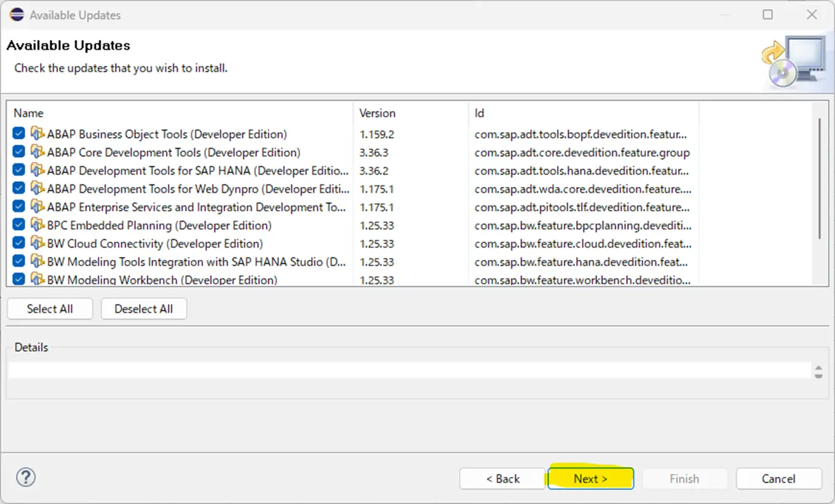Uncheck BW Modeling Tools Integration checkbox

click(18, 261)
